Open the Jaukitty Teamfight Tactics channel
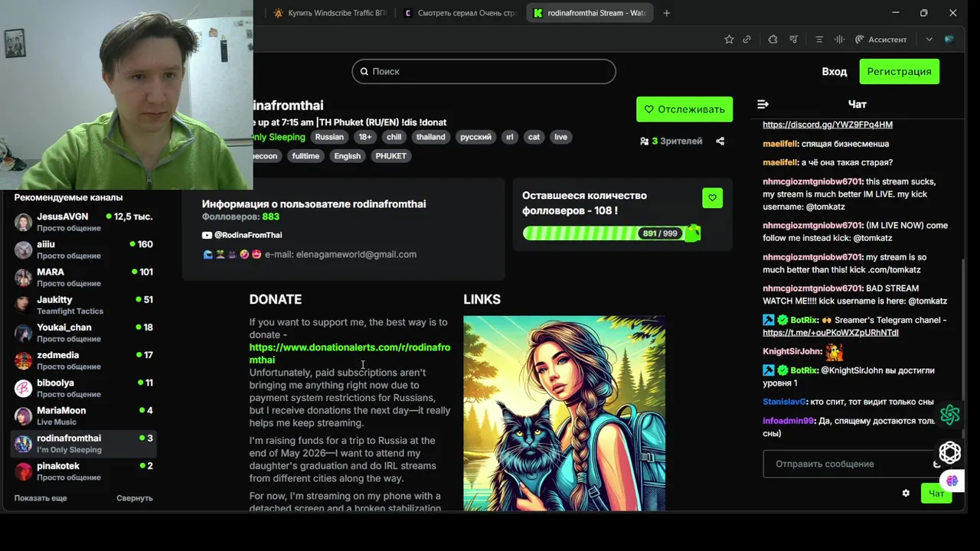Image resolution: width=980 pixels, height=551 pixels. point(83,305)
